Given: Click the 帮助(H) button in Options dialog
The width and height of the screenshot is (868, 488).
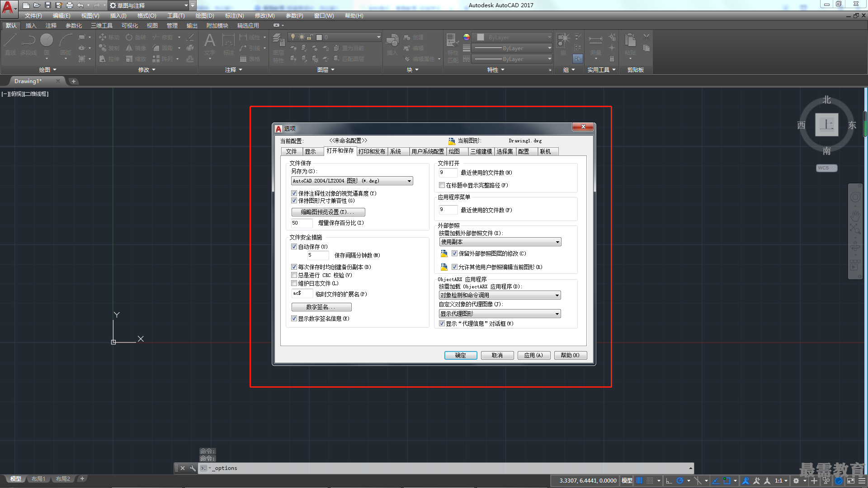Looking at the screenshot, I should (x=571, y=356).
